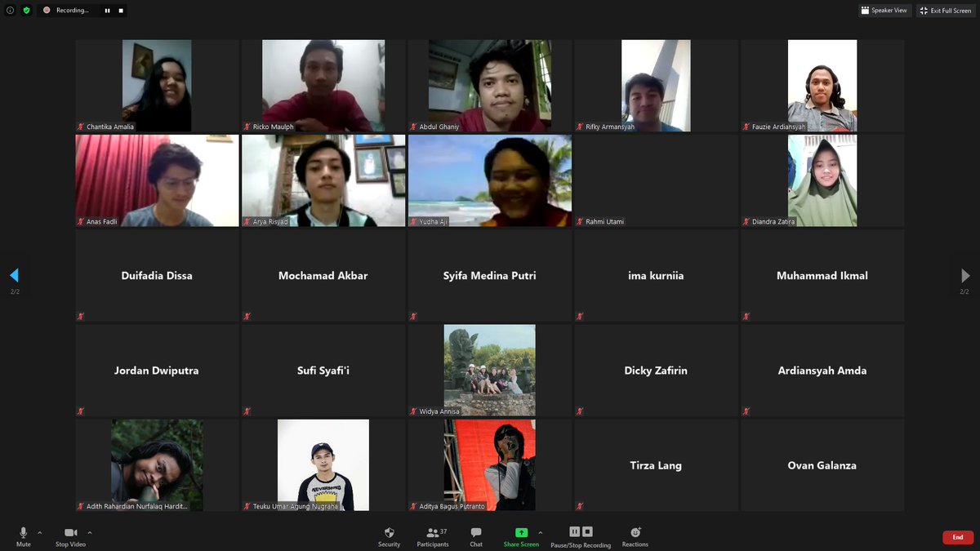Open the Reactions menu

[x=635, y=537]
